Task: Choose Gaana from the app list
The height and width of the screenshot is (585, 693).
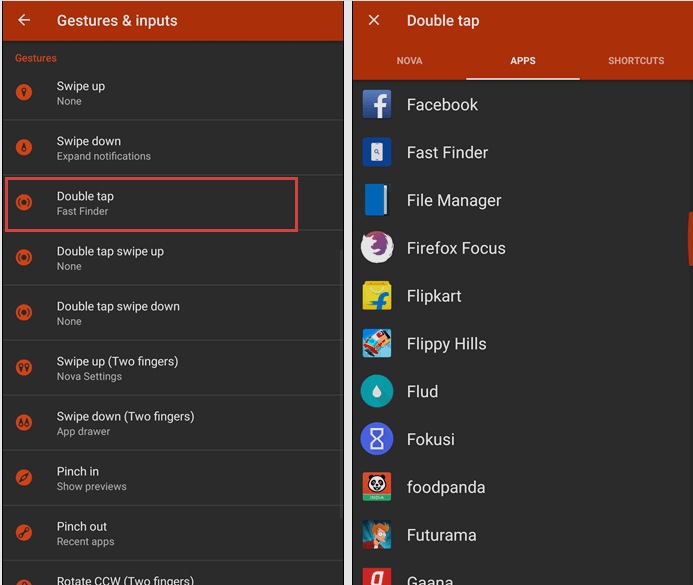Action: [x=523, y=573]
